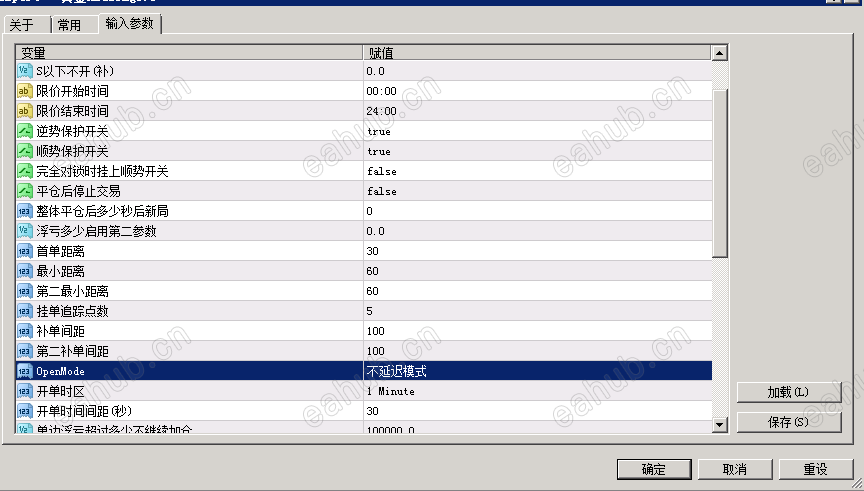Click the integer icon beside 第二最小距离

tap(25, 290)
